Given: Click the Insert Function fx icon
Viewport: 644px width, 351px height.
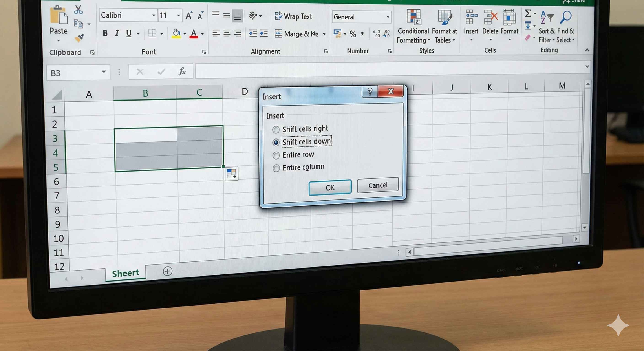Looking at the screenshot, I should coord(182,72).
